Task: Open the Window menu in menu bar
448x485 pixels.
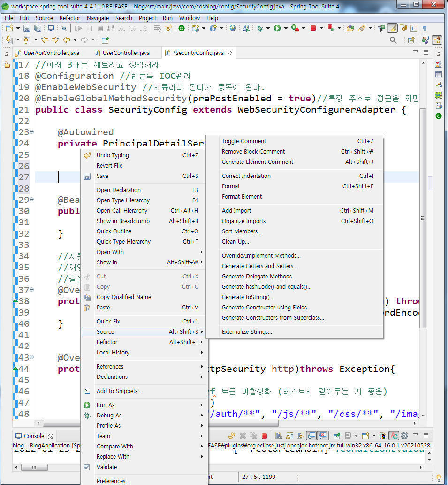Action: [x=190, y=18]
